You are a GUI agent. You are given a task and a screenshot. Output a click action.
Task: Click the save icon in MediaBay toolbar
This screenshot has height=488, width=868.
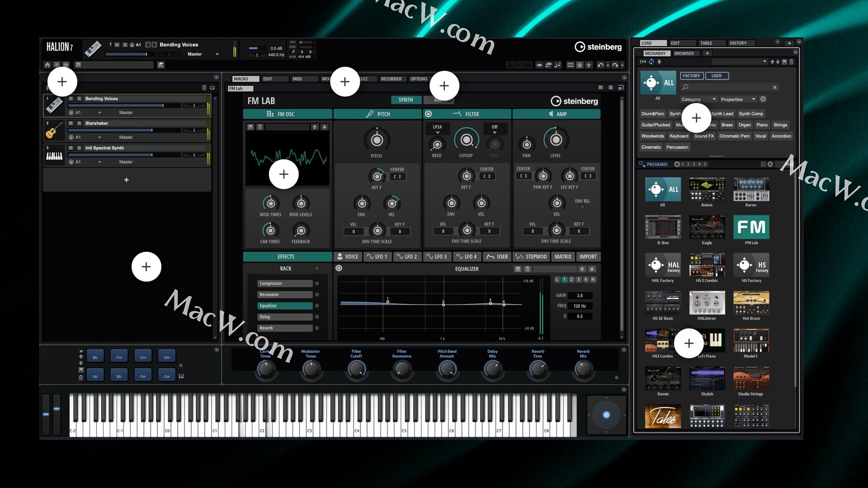[x=784, y=62]
